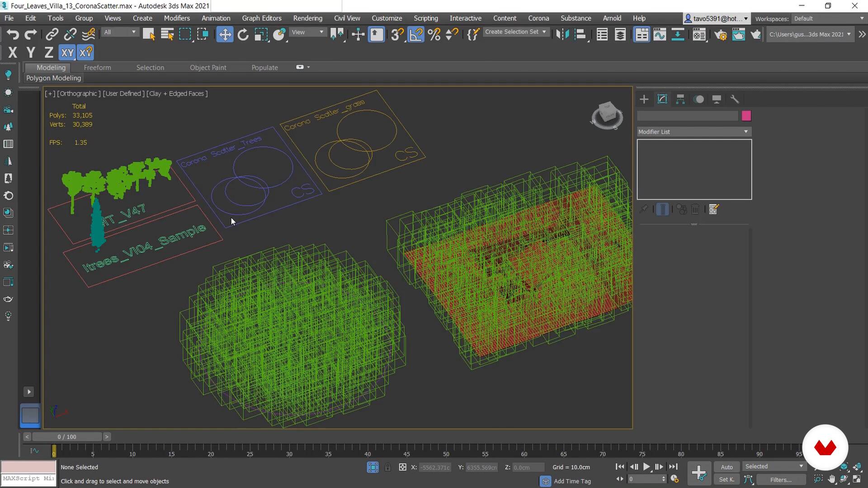Toggle Isolate Selection in status bar
Viewport: 868px width, 488px height.
[373, 467]
